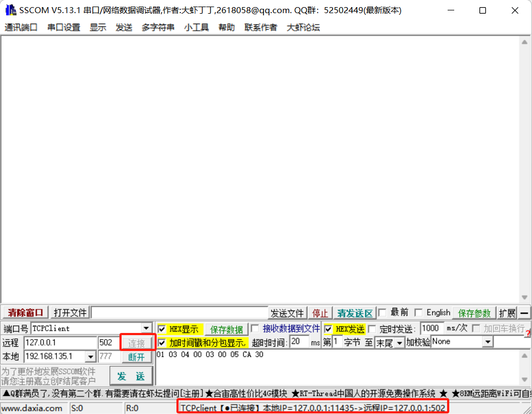Click the 发送文件 button

click(x=287, y=313)
